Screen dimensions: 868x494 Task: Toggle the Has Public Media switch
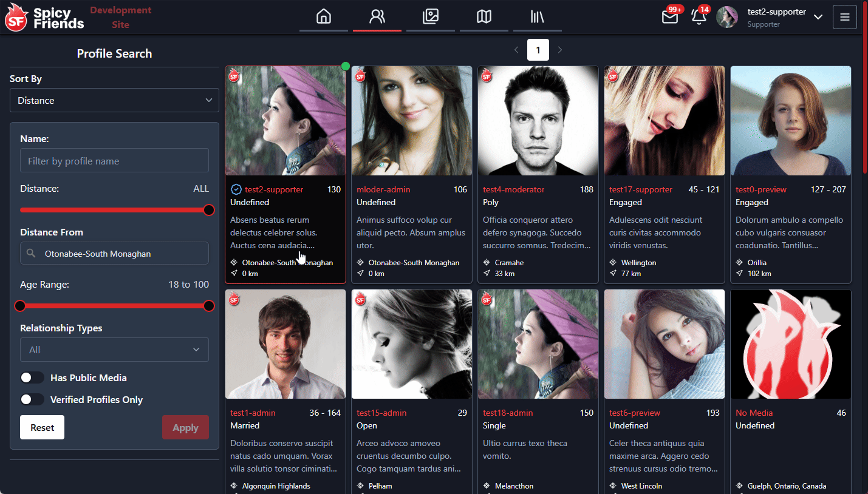pyautogui.click(x=32, y=377)
